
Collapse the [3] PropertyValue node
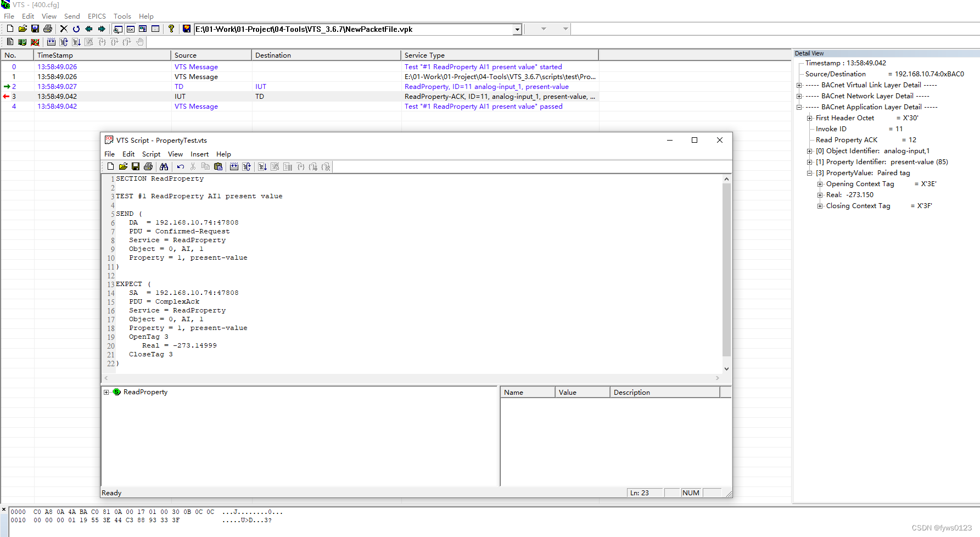(x=809, y=173)
